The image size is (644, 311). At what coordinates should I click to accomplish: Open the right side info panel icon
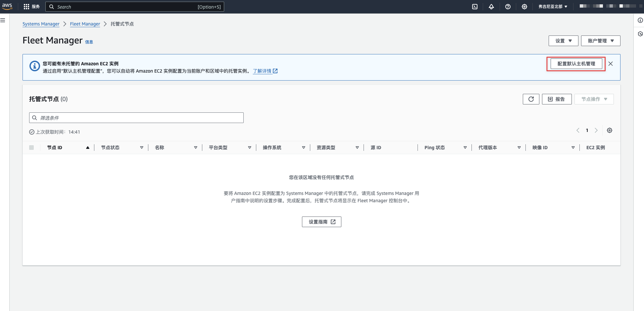coord(640,20)
